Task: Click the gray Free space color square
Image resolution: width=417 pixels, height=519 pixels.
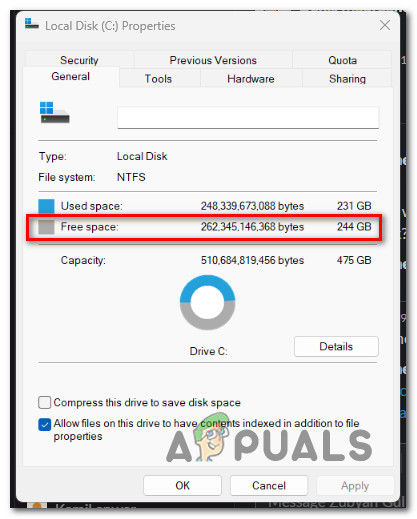Action: click(46, 227)
